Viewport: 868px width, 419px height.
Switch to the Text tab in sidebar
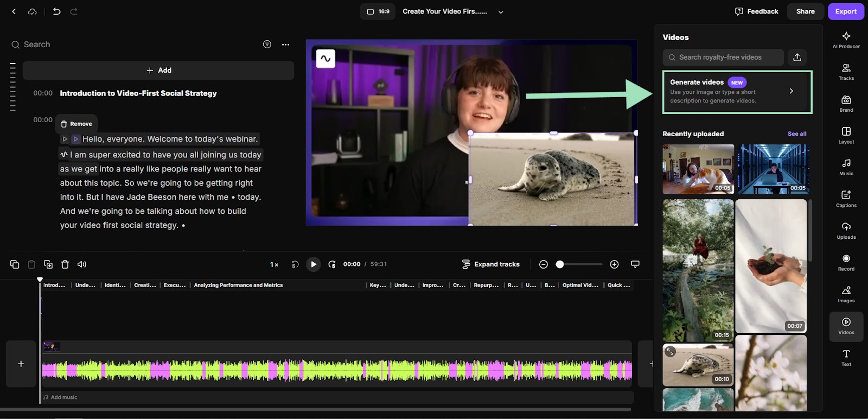pos(846,358)
